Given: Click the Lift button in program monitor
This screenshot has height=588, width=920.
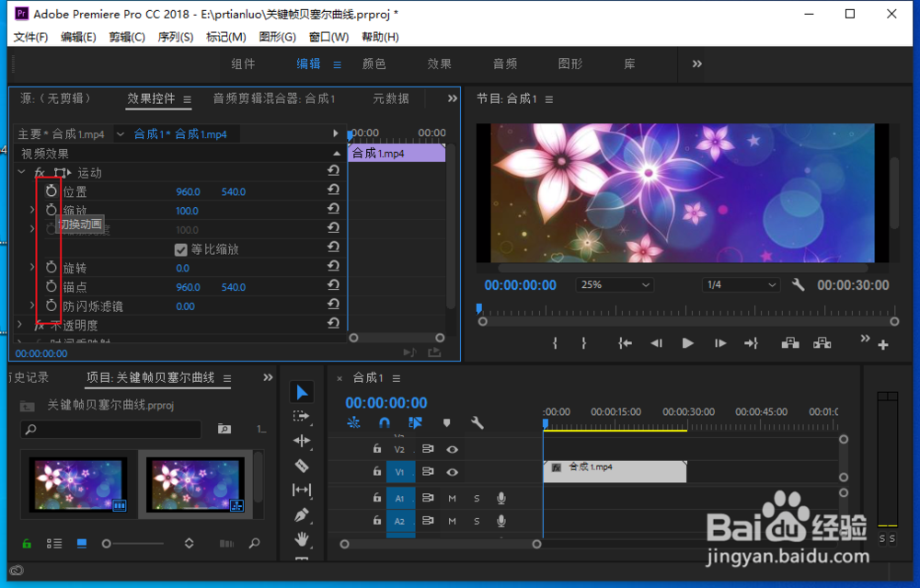Looking at the screenshot, I should (790, 342).
